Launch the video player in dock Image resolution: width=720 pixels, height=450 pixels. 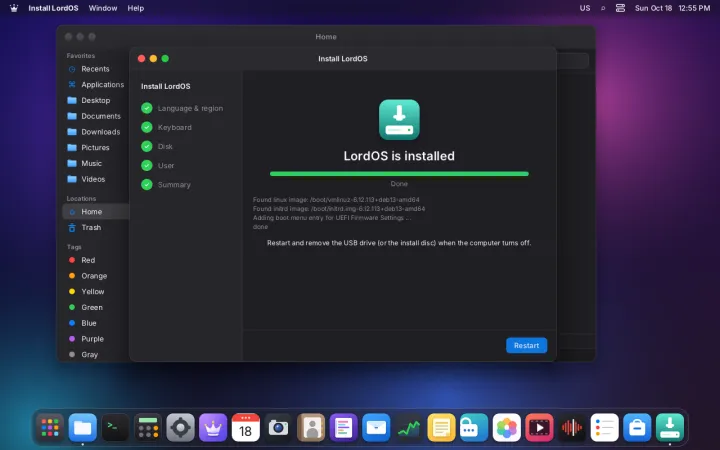pyautogui.click(x=539, y=428)
